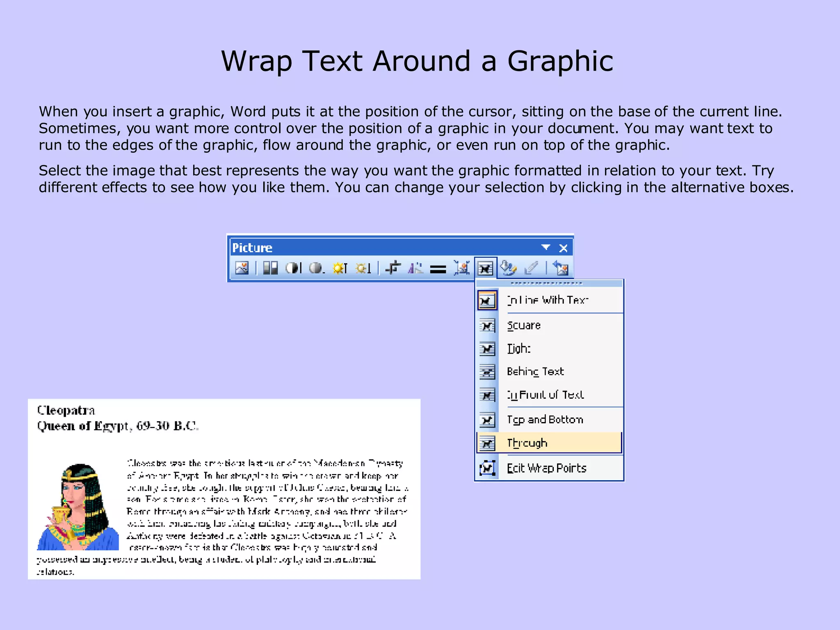Open the Color (image control) icon
840x630 pixels.
(270, 268)
